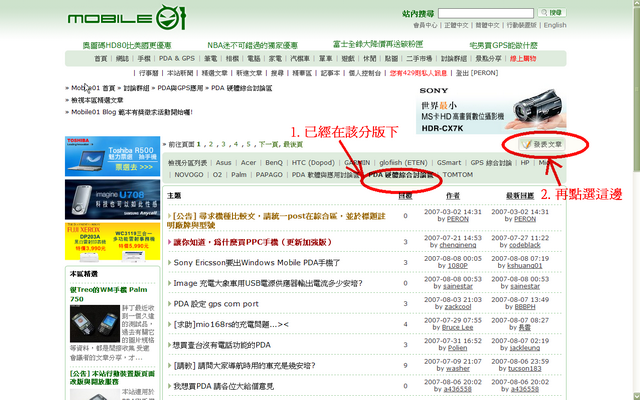
Task: Open author zackcool's profile link
Action: (x=458, y=307)
